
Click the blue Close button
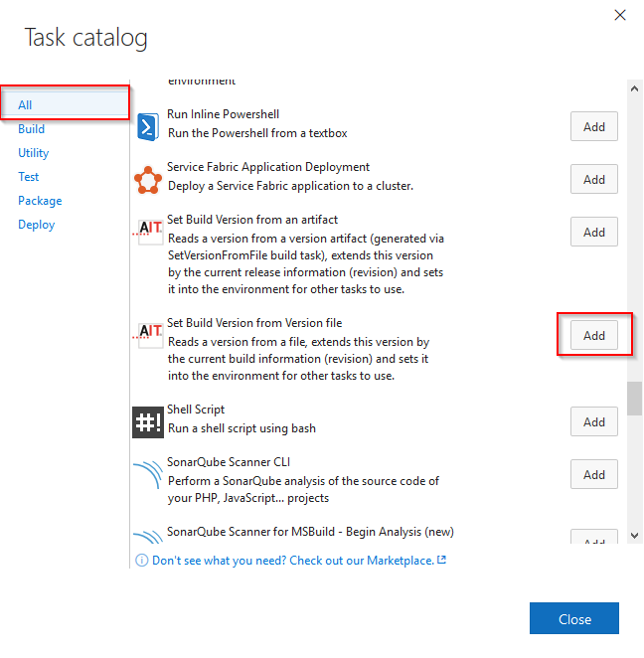tap(574, 618)
